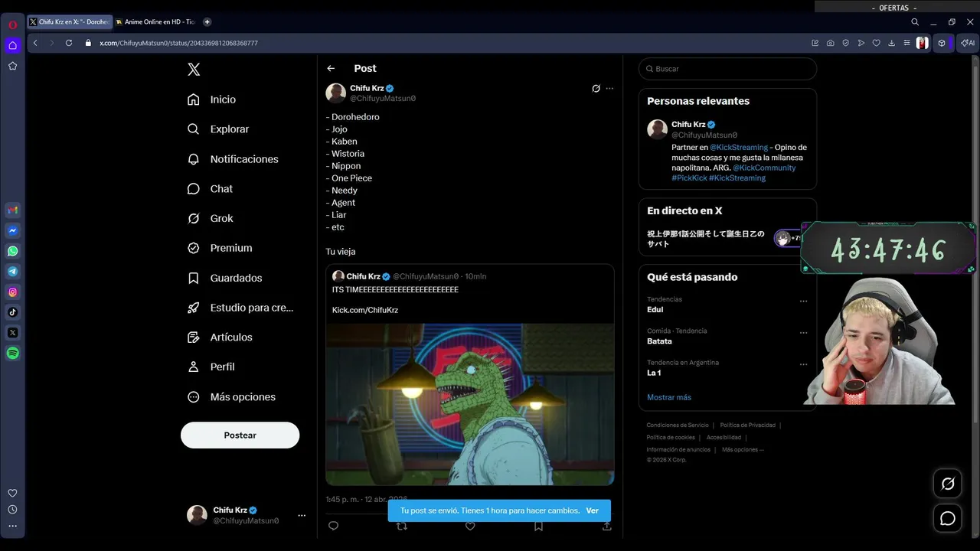Open the @KickCommunity mention link

click(x=764, y=168)
